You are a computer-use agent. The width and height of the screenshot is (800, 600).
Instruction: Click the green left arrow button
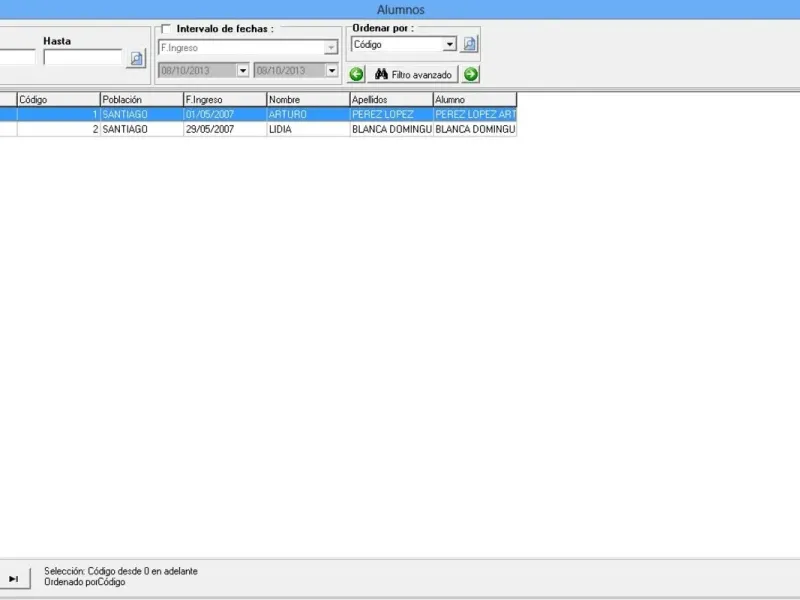356,74
